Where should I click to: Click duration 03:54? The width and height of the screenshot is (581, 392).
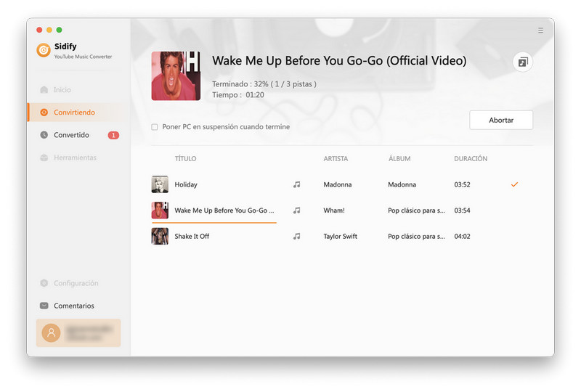[462, 211]
